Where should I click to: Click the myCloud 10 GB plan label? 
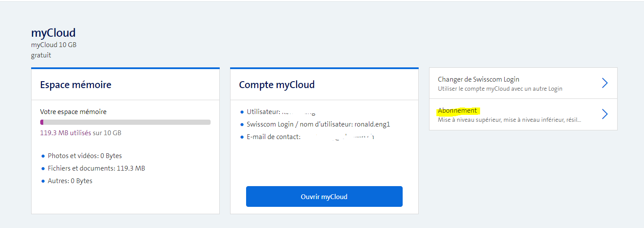tap(54, 45)
